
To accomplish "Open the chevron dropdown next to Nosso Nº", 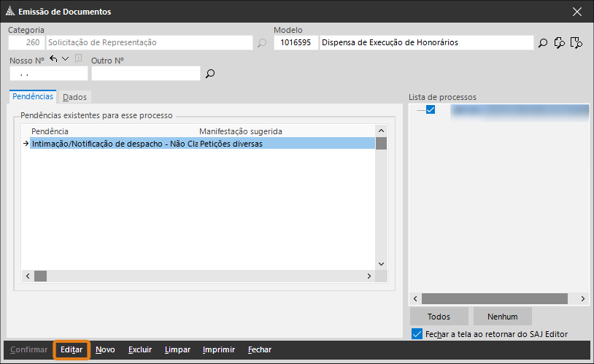I will click(66, 59).
